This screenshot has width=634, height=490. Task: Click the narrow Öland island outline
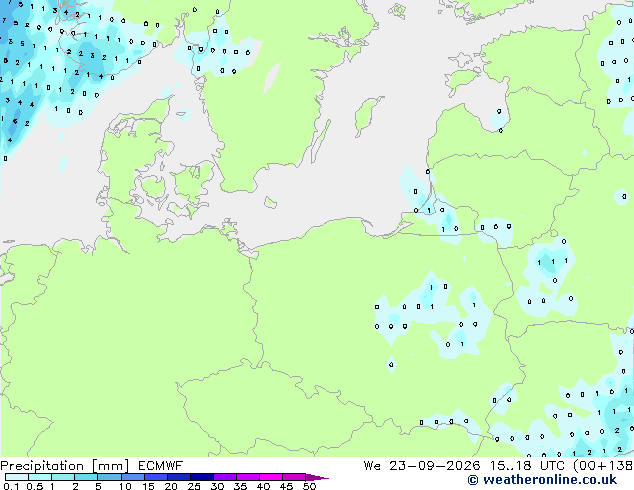click(321, 142)
